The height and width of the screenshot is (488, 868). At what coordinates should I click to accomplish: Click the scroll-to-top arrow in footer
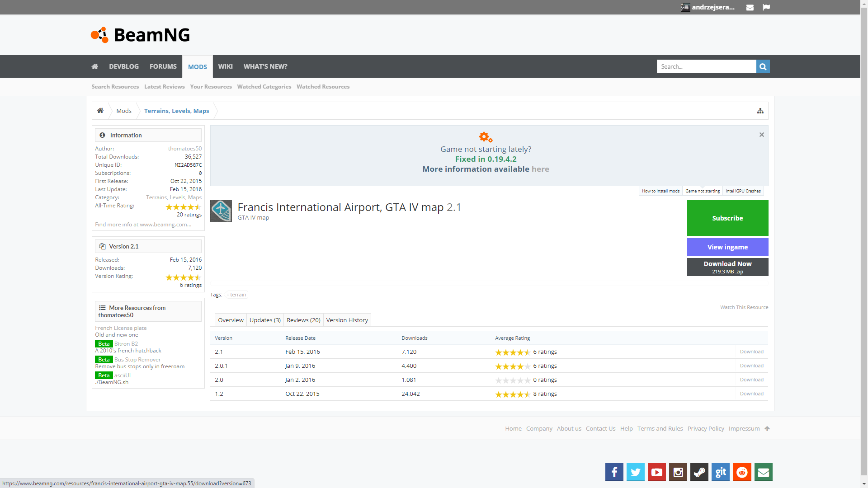767,428
